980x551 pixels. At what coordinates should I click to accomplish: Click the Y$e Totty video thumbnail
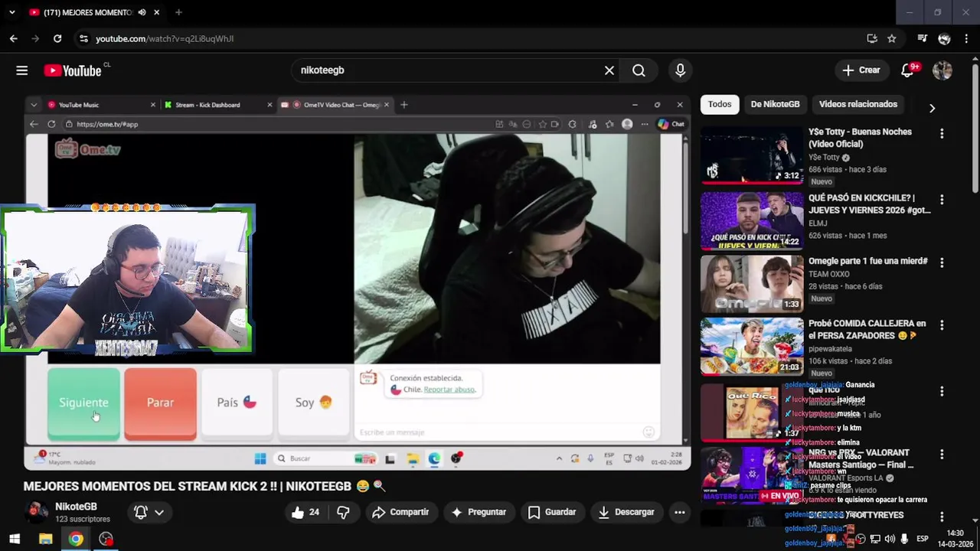[x=752, y=155]
